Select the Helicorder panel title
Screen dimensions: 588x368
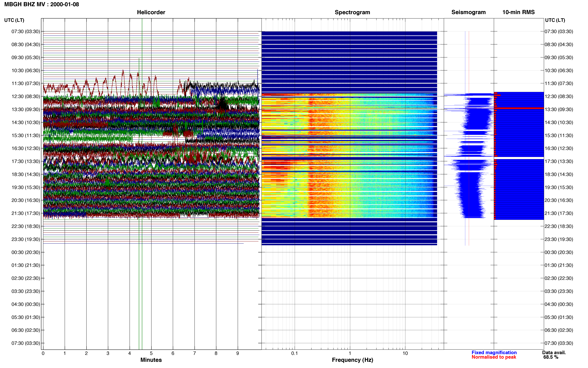(151, 12)
